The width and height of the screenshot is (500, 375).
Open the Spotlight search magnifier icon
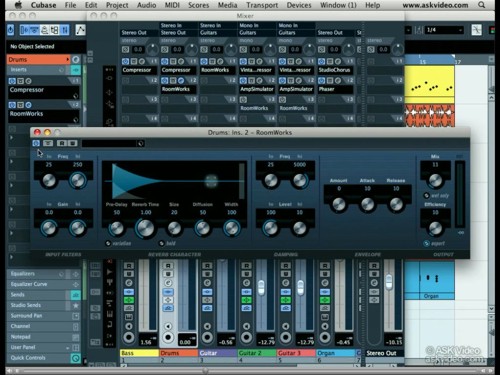pyautogui.click(x=481, y=5)
